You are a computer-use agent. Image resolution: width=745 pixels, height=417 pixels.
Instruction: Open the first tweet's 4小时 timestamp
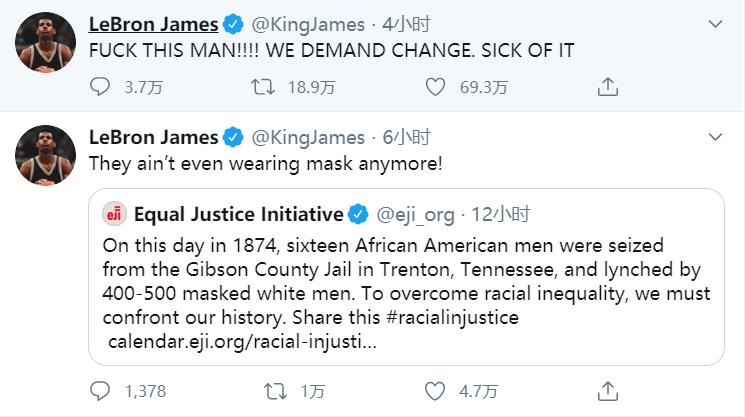coord(402,24)
